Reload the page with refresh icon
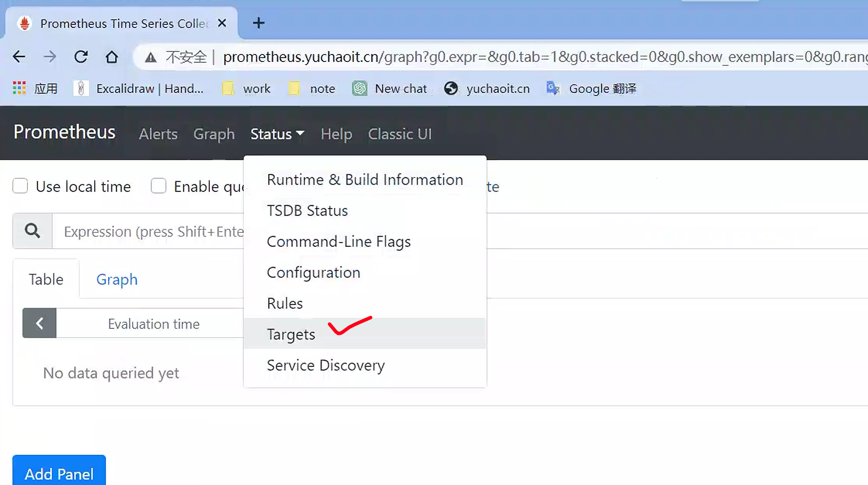 [81, 57]
